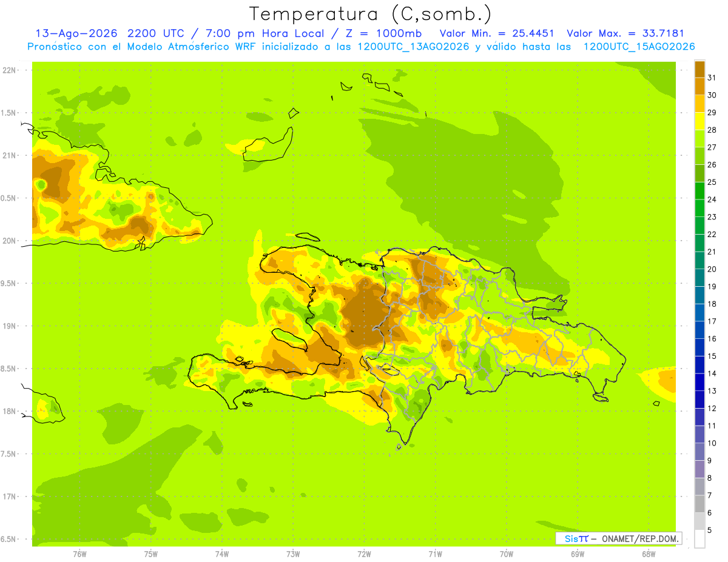The height and width of the screenshot is (562, 728).
Task: Click the 'Sistt – ONAMET/REP.DOM.' credit box
Action: (x=619, y=538)
